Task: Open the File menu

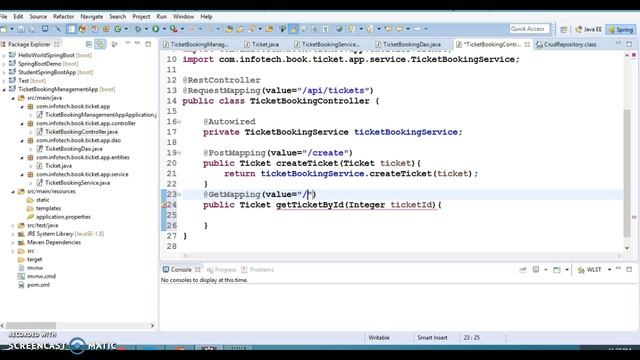Action: pos(3,17)
